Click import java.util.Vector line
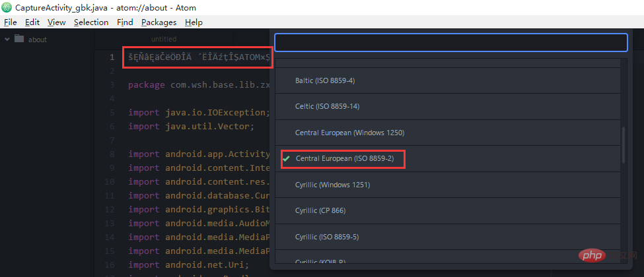The height and width of the screenshot is (277, 644). [x=192, y=127]
